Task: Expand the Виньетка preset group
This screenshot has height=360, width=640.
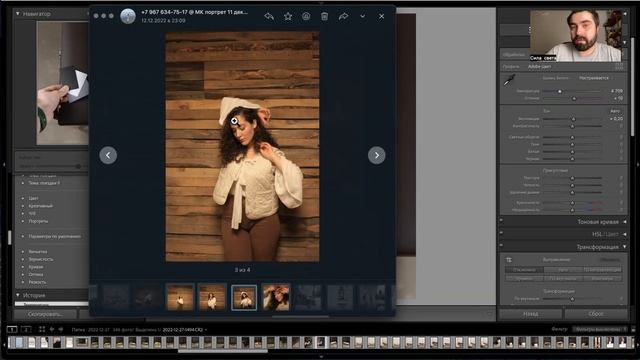Action: (x=23, y=251)
